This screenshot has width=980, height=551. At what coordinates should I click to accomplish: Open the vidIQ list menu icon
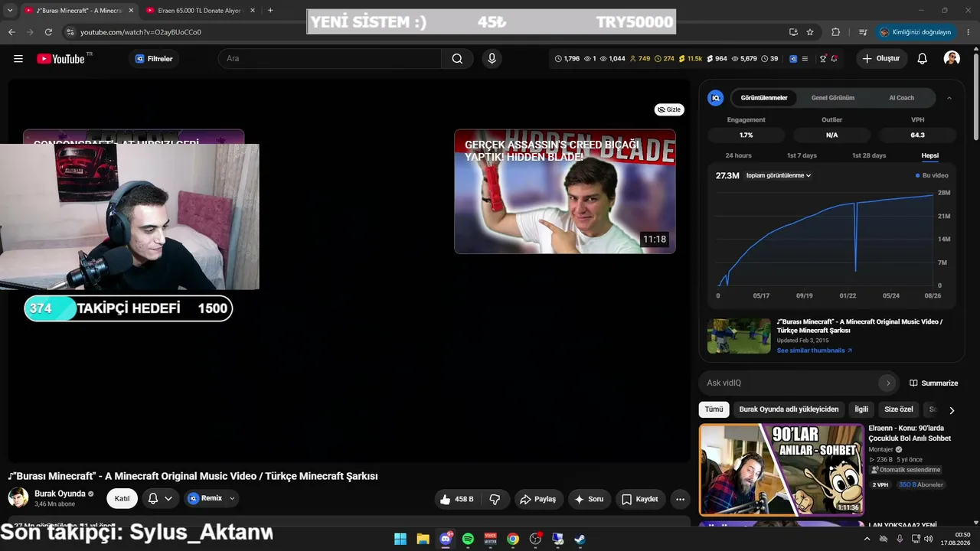[805, 59]
